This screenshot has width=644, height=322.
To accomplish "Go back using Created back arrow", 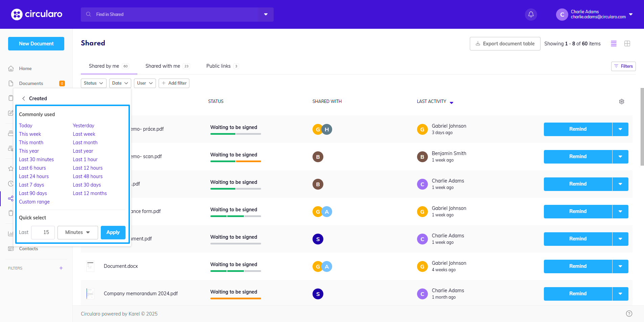I will point(24,99).
